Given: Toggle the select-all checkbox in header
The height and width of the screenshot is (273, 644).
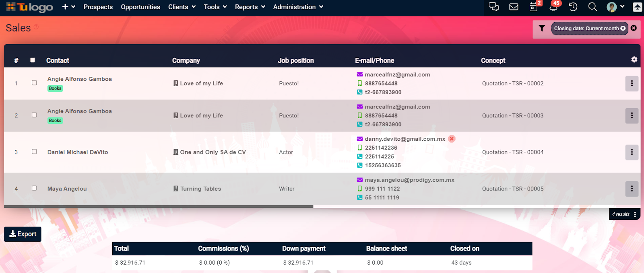Looking at the screenshot, I should click(x=33, y=60).
